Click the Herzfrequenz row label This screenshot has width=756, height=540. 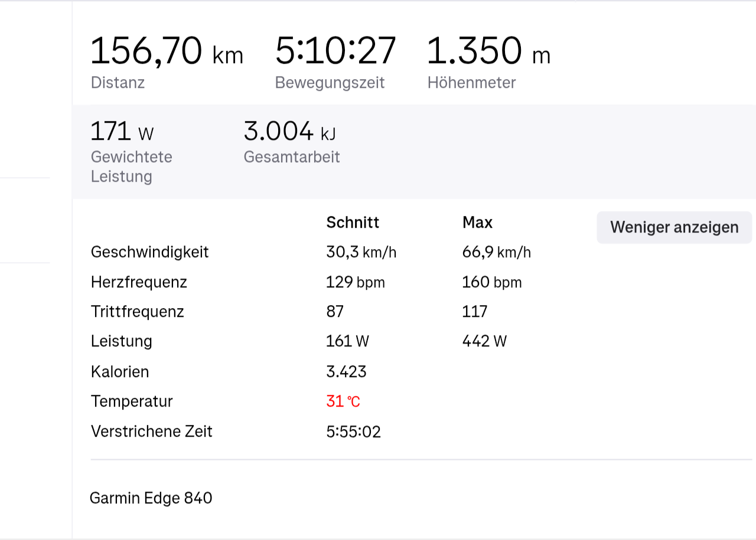coord(139,282)
